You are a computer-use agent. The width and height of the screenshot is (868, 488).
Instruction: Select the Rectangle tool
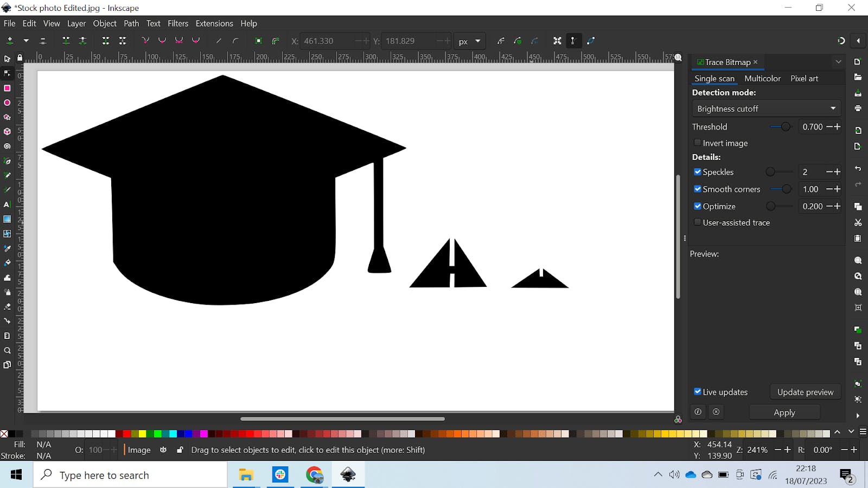pyautogui.click(x=7, y=88)
